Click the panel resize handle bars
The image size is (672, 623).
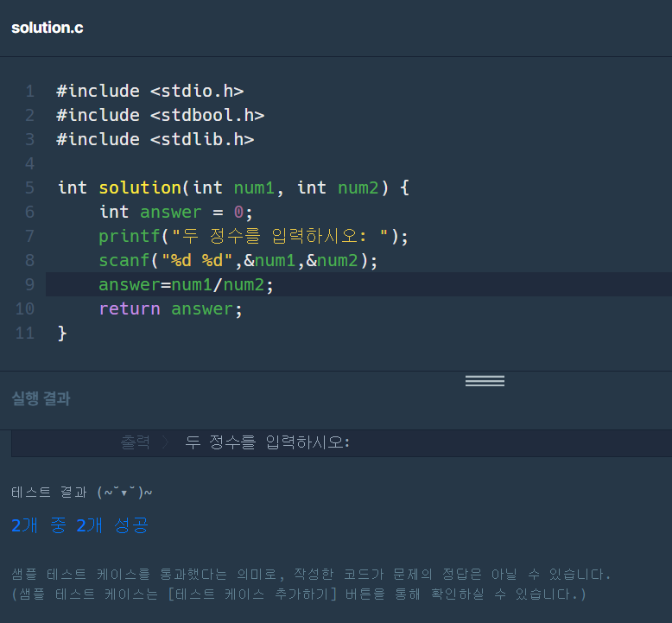point(485,381)
